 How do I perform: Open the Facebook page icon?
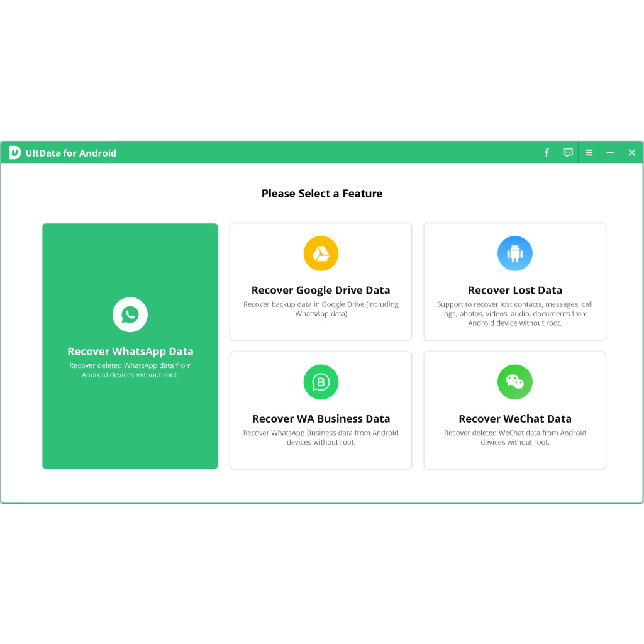pyautogui.click(x=547, y=153)
